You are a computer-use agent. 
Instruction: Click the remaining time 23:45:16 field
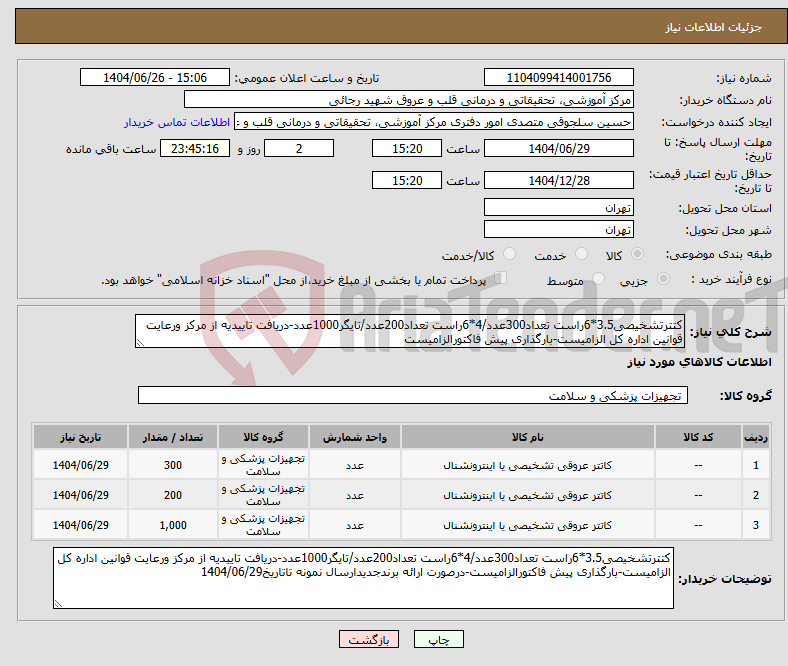point(195,148)
